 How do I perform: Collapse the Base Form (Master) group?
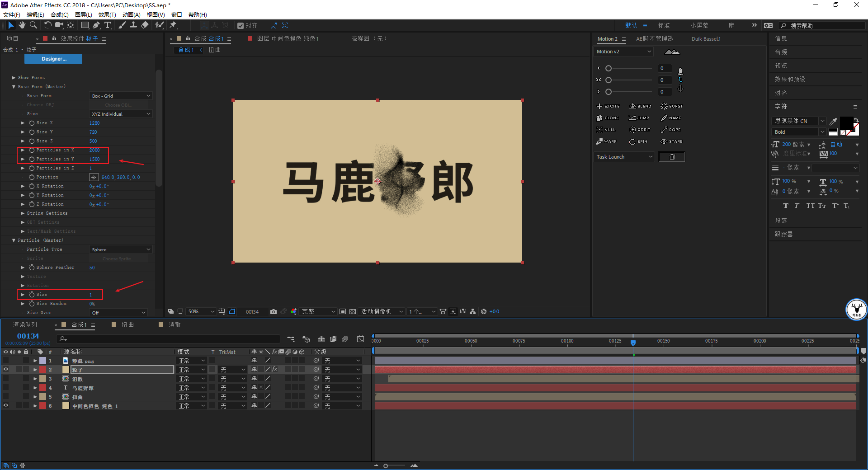point(14,87)
